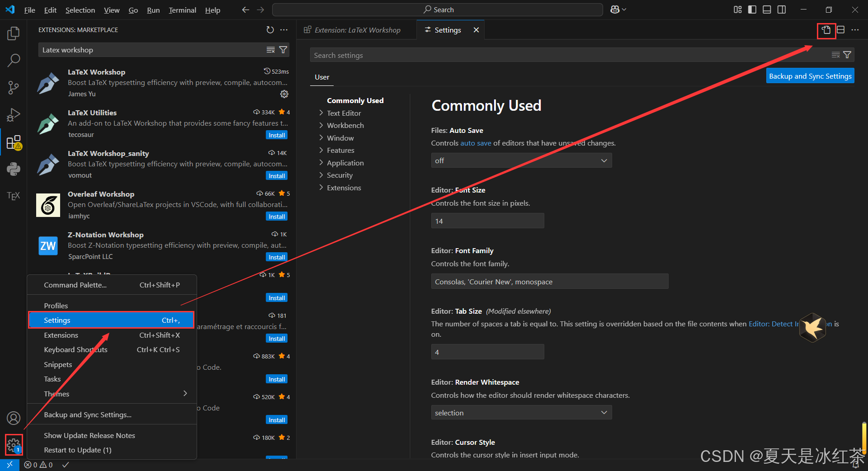
Task: Click the Font Family input field
Action: click(549, 282)
